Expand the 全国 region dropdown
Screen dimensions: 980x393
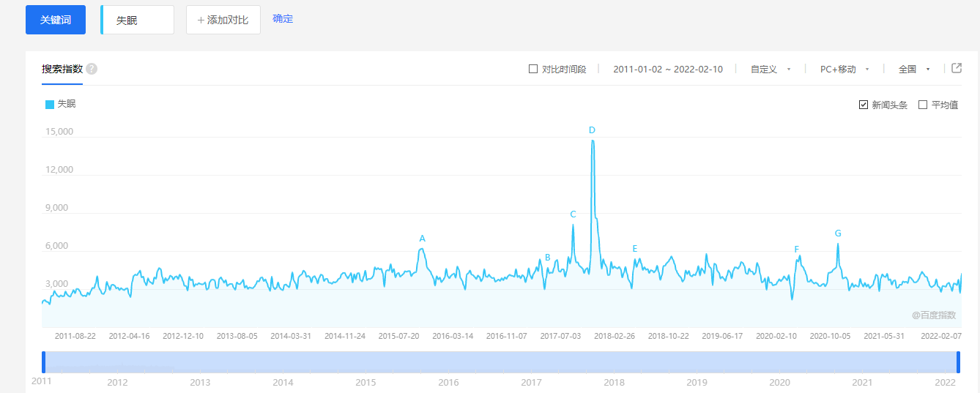(914, 70)
